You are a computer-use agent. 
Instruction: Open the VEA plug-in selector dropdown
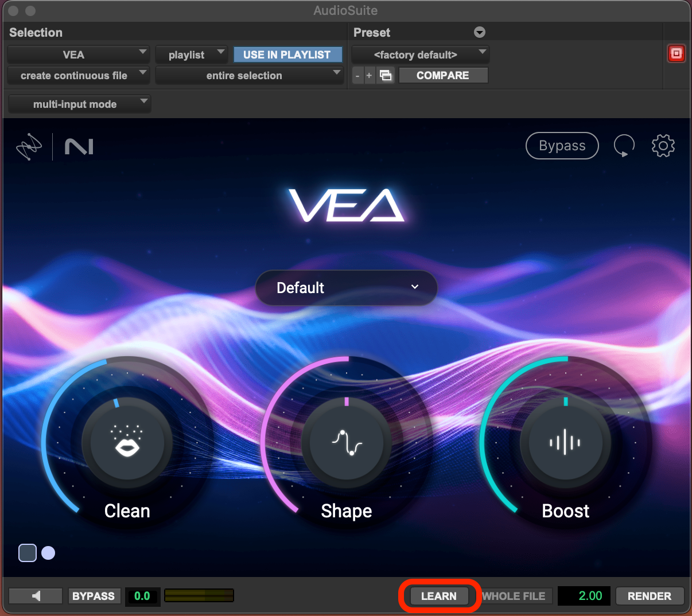[x=79, y=54]
